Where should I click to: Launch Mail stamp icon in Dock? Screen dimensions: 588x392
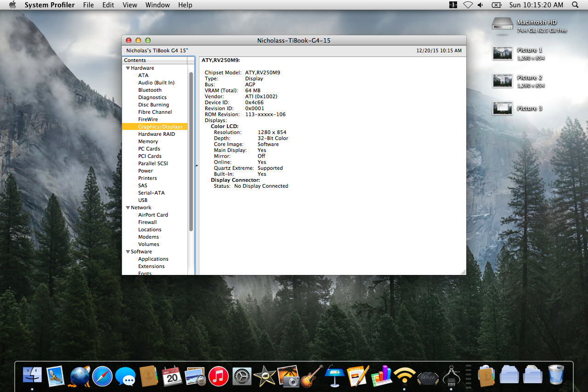tap(56, 376)
